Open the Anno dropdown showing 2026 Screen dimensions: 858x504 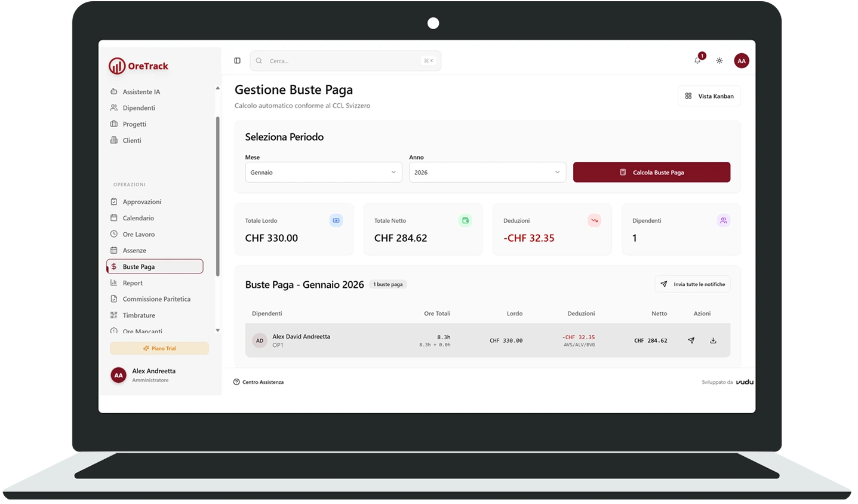[x=487, y=172]
